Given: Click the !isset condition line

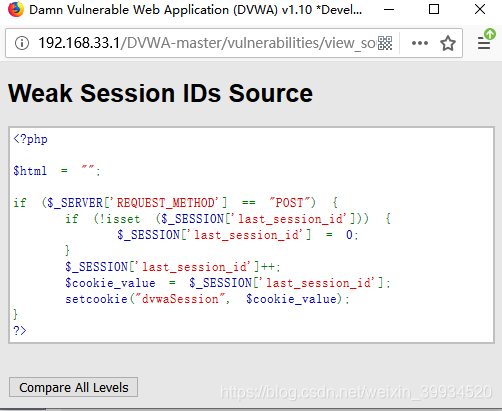Looking at the screenshot, I should pos(228,219).
